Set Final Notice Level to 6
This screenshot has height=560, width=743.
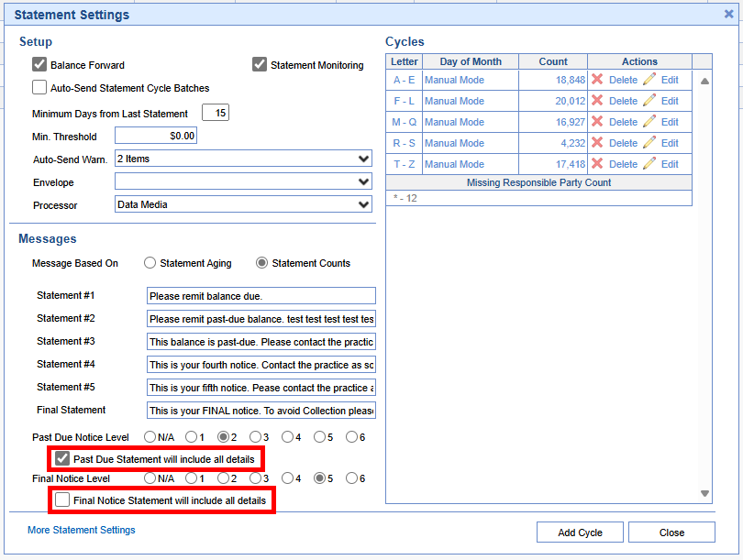(351, 478)
